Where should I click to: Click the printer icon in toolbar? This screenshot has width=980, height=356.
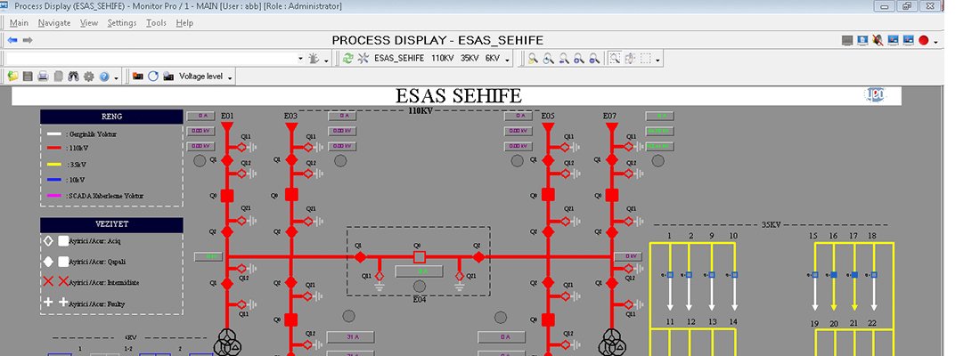tap(43, 77)
